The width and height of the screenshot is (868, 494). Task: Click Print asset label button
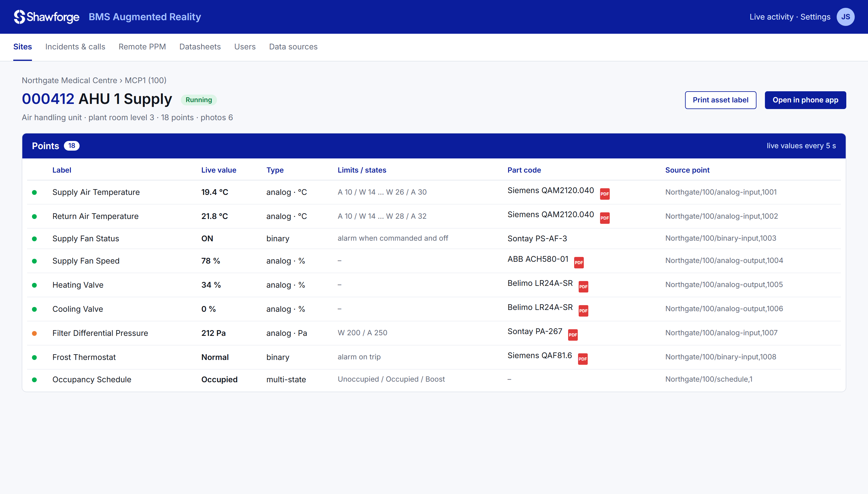720,100
